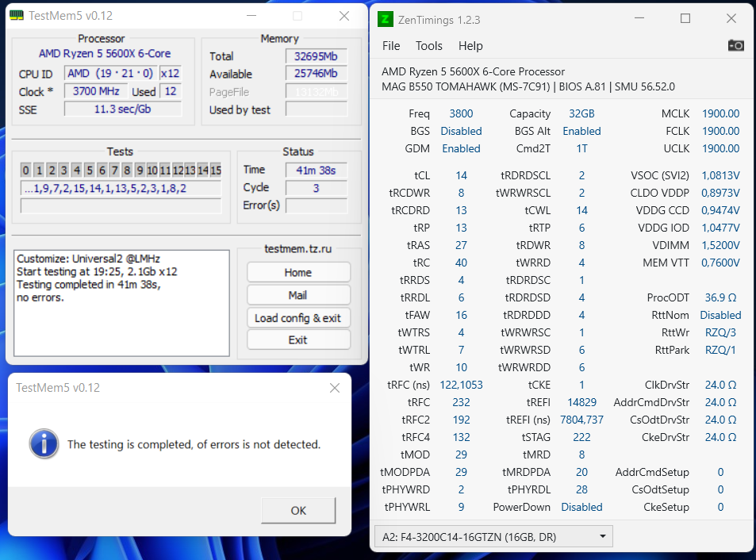Expand the A2: F4-3200C14-16GTZN module dropdown
Screen dimensions: 756x560
pyautogui.click(x=493, y=536)
